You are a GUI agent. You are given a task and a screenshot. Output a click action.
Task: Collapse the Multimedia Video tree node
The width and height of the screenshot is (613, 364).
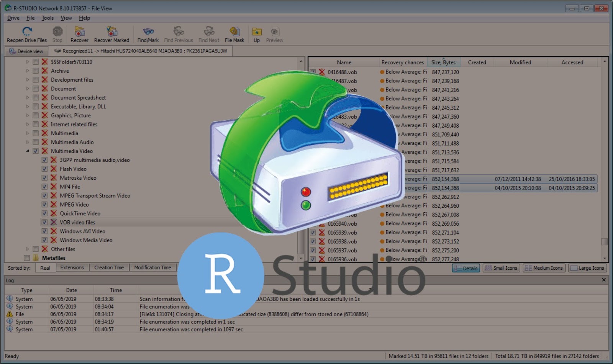pyautogui.click(x=27, y=151)
